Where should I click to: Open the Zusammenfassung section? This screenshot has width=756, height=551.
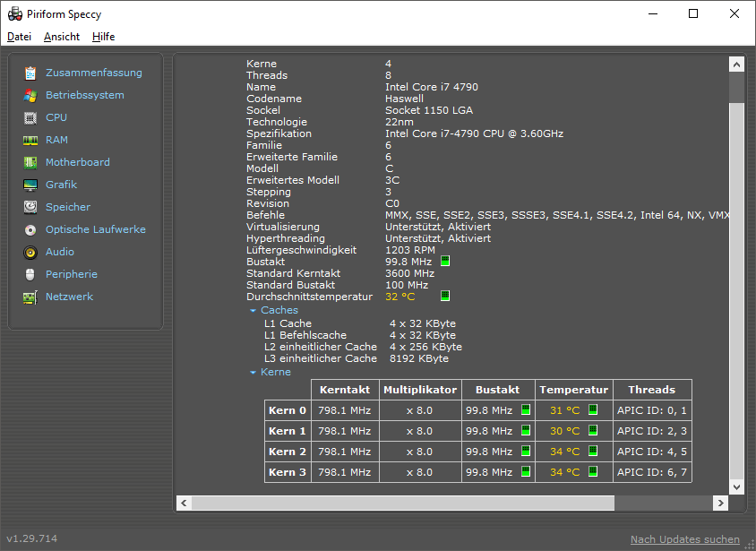click(94, 73)
